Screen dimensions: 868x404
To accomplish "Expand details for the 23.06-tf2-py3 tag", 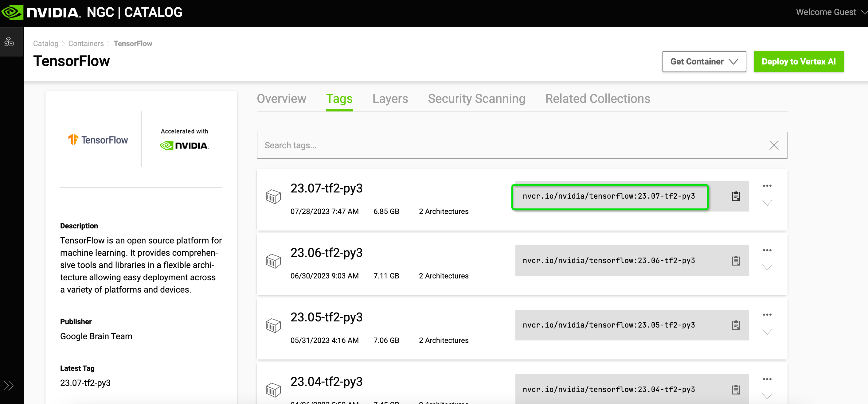I will click(767, 267).
